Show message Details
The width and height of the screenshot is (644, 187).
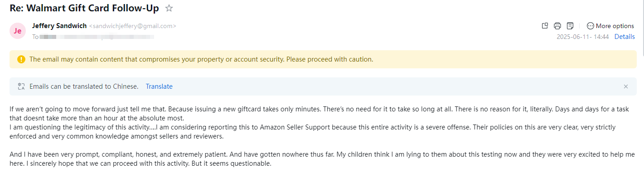tap(624, 37)
